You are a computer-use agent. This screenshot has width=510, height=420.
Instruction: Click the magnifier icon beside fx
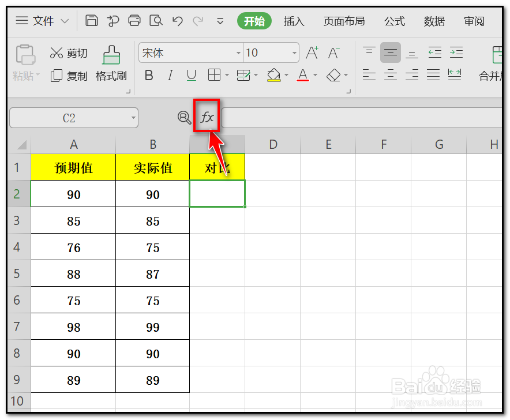[x=184, y=118]
